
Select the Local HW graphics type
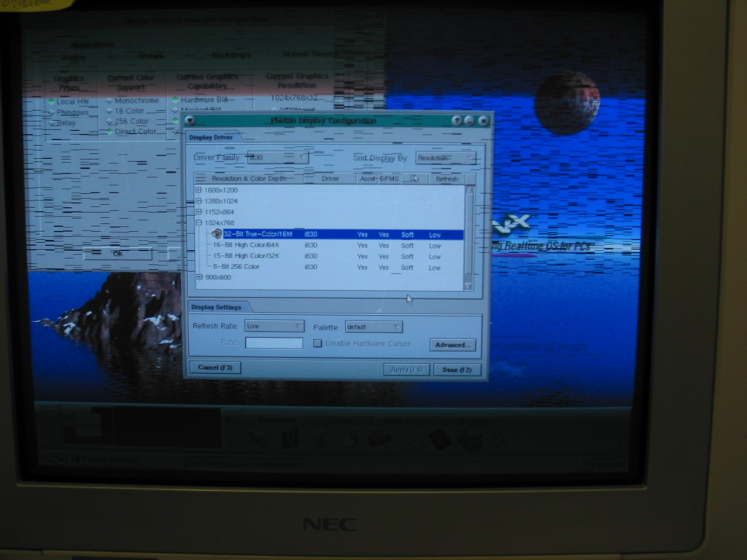tap(52, 102)
